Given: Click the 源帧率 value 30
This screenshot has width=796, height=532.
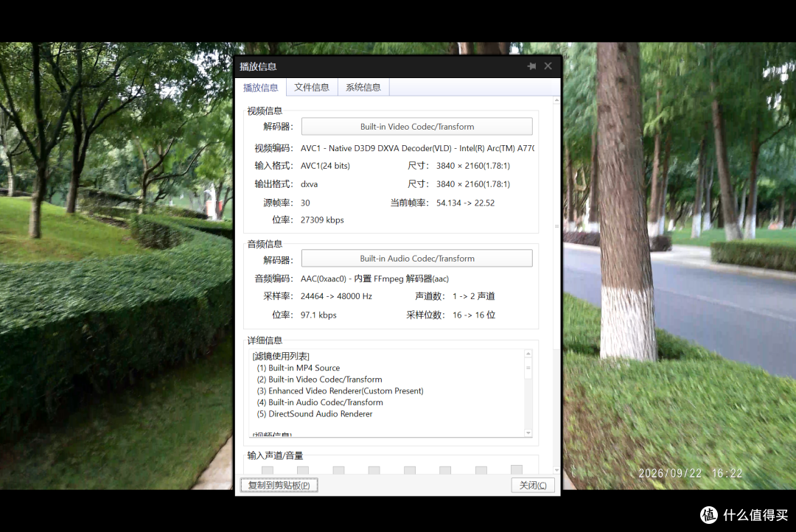Looking at the screenshot, I should [x=305, y=203].
